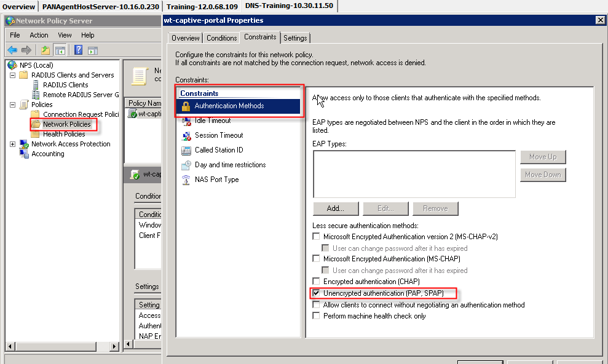Expand Network Access Protection node
Image resolution: width=608 pixels, height=364 pixels.
12,144
